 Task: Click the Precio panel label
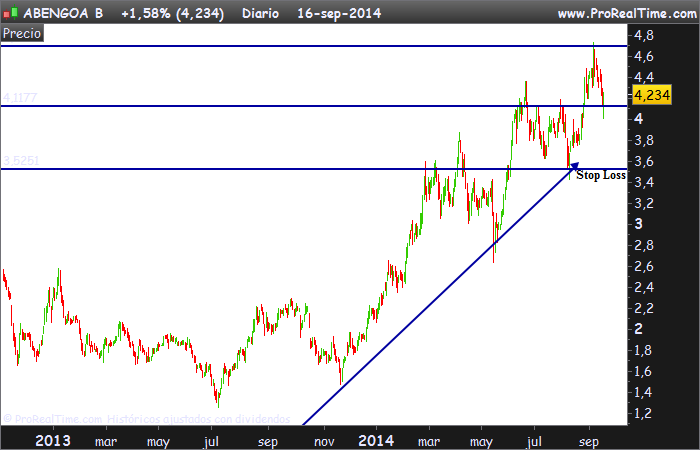22,33
